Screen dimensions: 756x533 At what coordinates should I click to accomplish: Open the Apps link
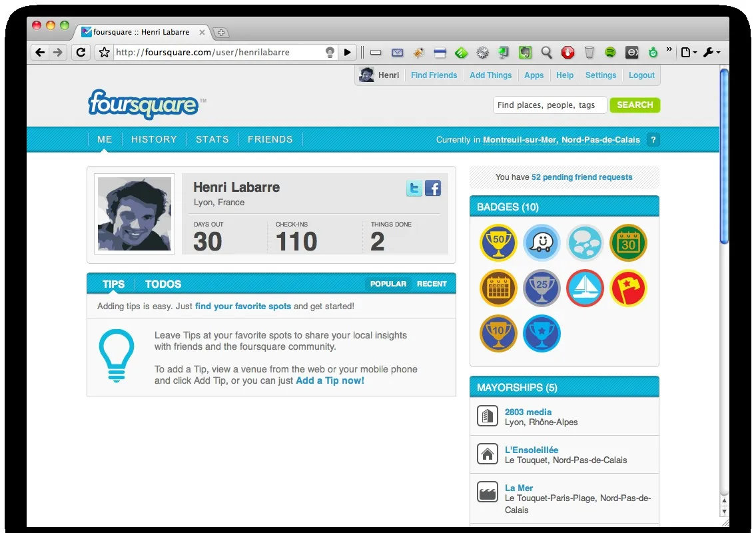pos(534,75)
